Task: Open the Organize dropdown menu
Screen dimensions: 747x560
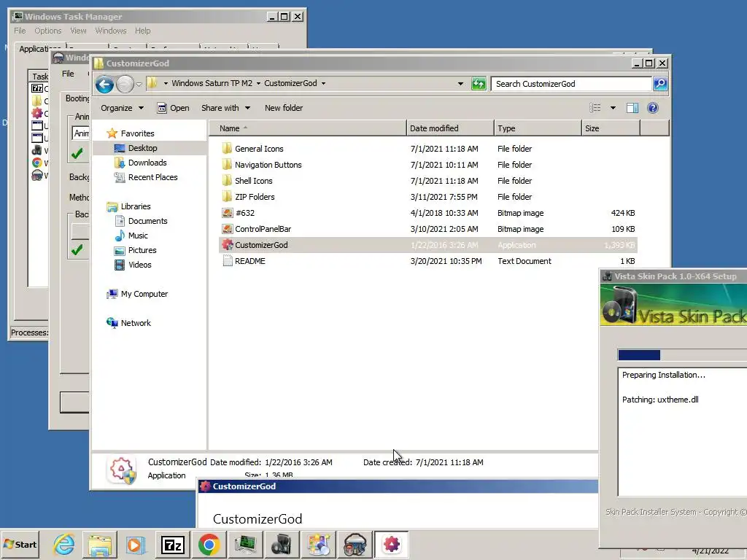Action: (122, 108)
